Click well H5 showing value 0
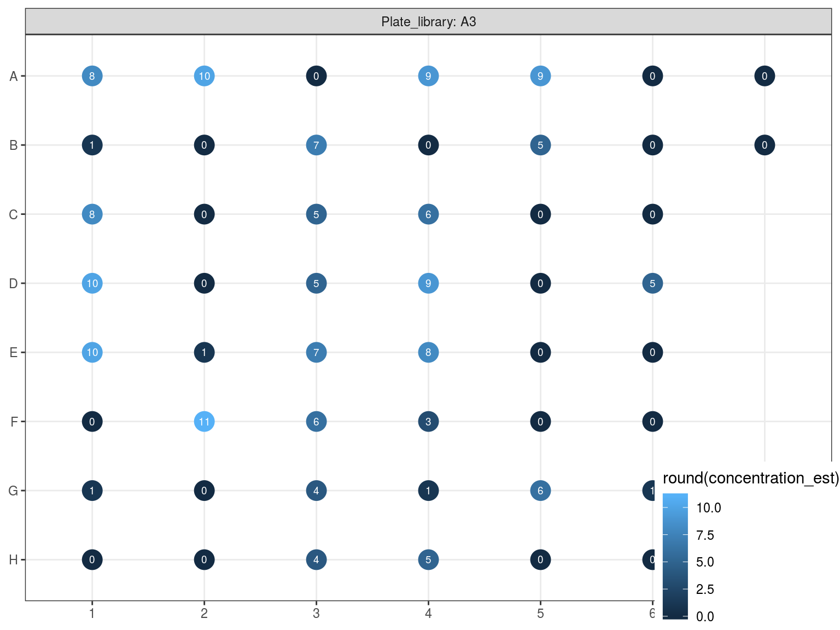Viewport: 840px width, 630px height. pos(540,560)
